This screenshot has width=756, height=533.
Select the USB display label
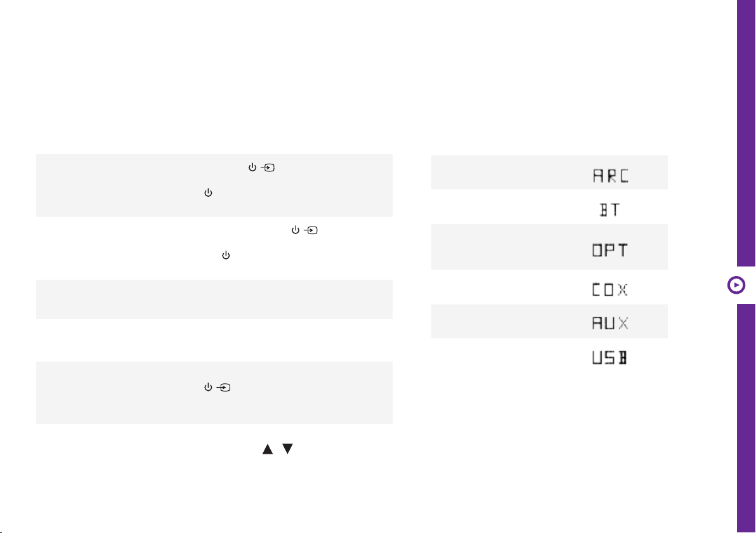[x=609, y=357]
